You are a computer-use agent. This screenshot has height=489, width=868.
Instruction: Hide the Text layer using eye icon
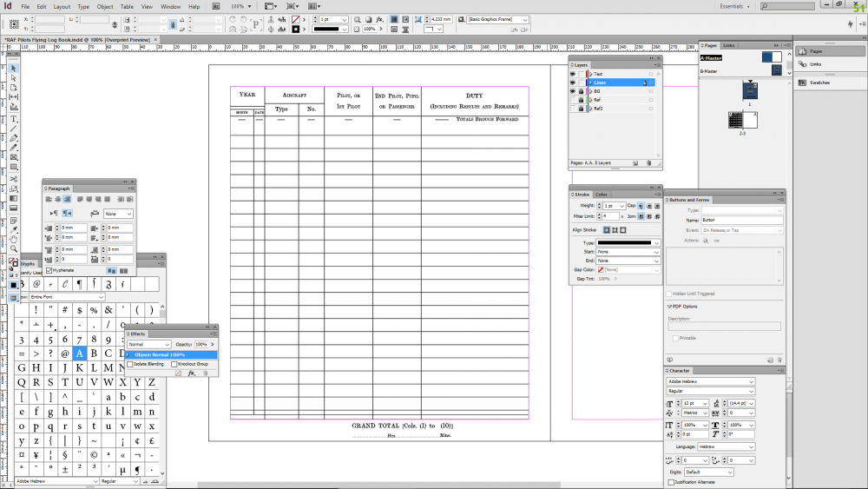573,74
